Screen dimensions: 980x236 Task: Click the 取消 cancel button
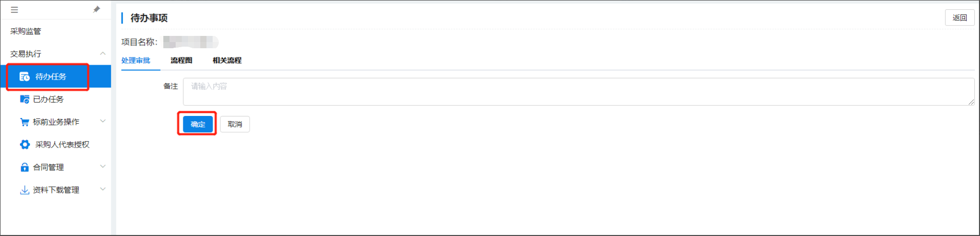[x=235, y=124]
